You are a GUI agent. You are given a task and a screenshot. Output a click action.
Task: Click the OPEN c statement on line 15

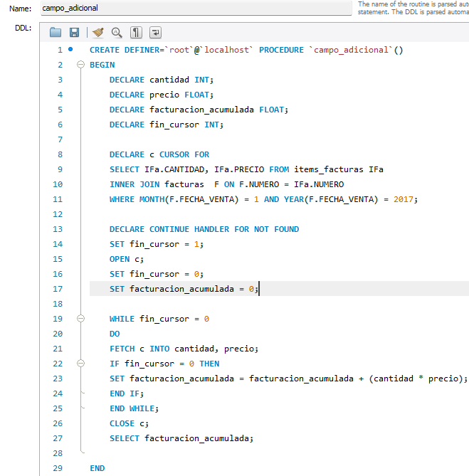click(121, 259)
